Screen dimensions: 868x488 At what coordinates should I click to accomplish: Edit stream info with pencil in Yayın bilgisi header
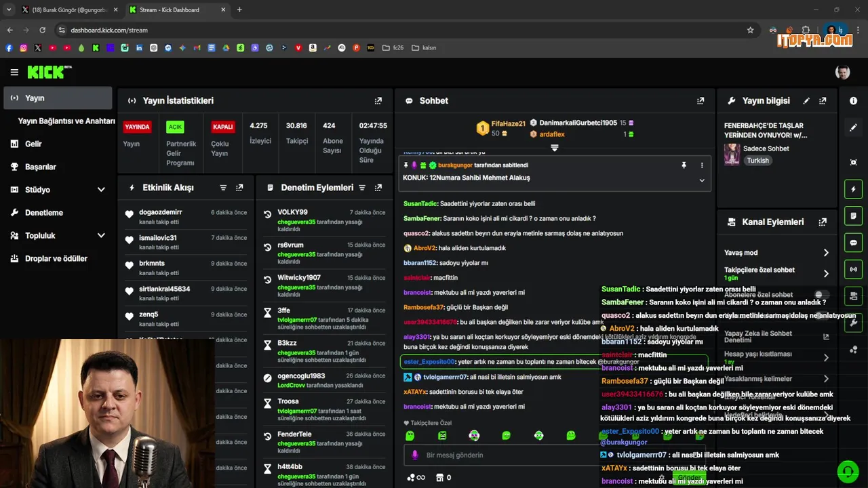(x=806, y=100)
